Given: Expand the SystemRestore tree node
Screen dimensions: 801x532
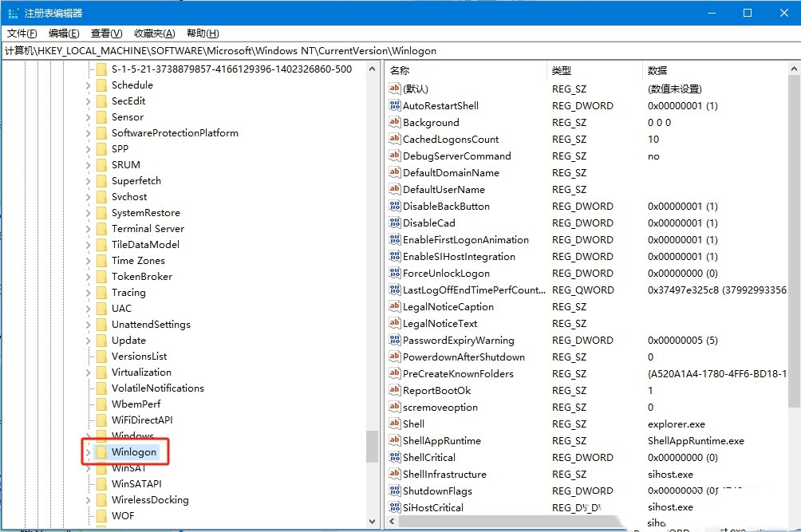Looking at the screenshot, I should point(88,212).
